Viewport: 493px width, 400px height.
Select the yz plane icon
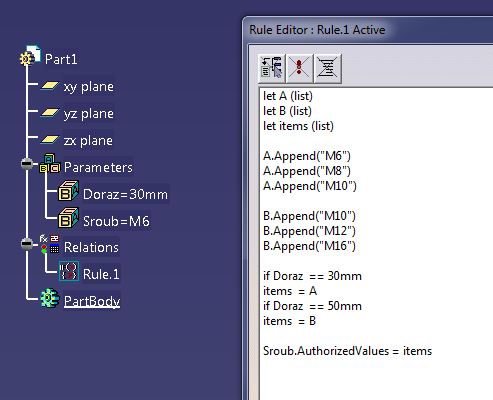tap(50, 113)
